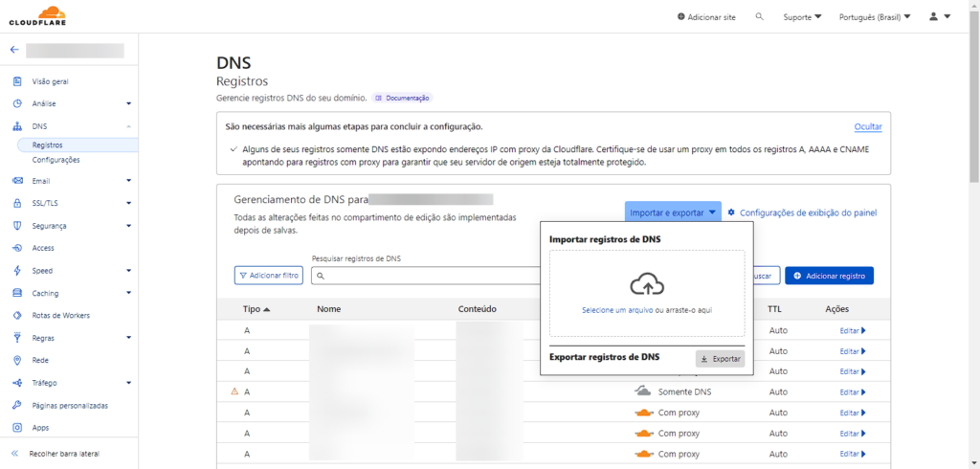Click Editar on the Somente DNS row

[853, 392]
